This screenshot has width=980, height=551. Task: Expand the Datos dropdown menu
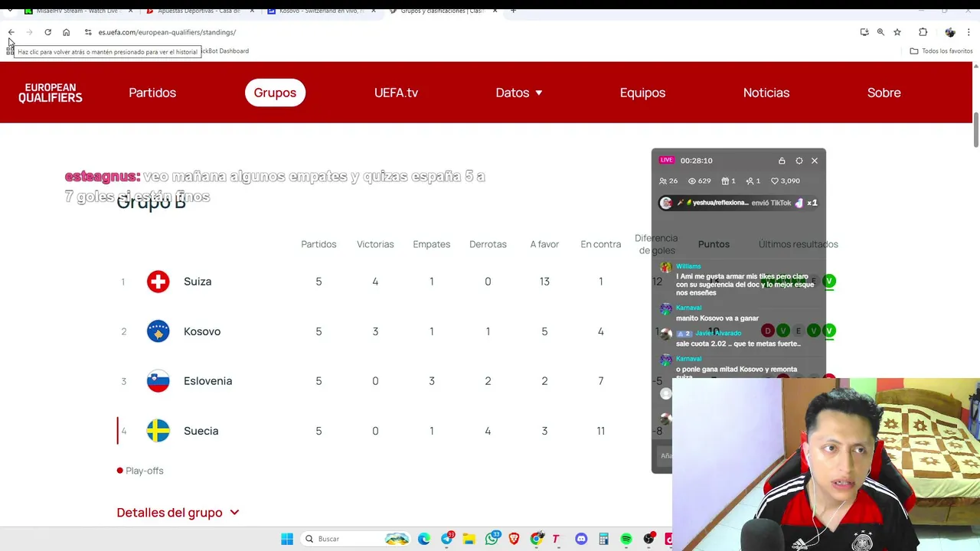pos(519,93)
